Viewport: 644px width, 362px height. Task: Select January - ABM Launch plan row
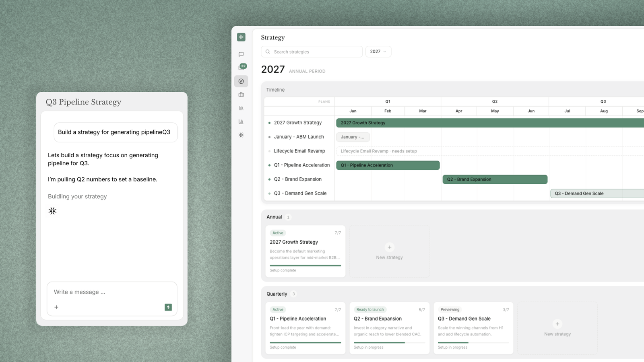[x=299, y=137]
